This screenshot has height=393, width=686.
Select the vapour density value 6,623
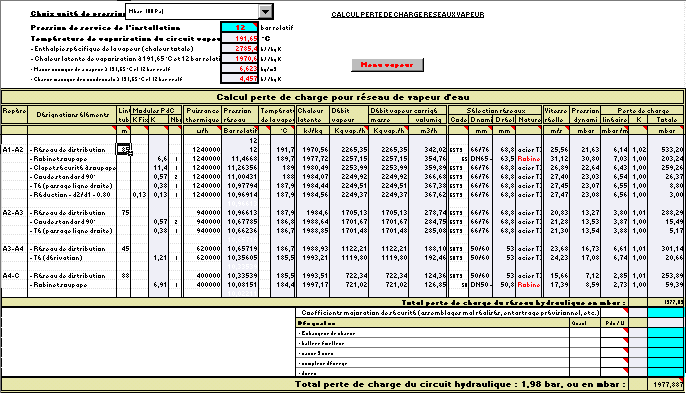tap(240, 69)
